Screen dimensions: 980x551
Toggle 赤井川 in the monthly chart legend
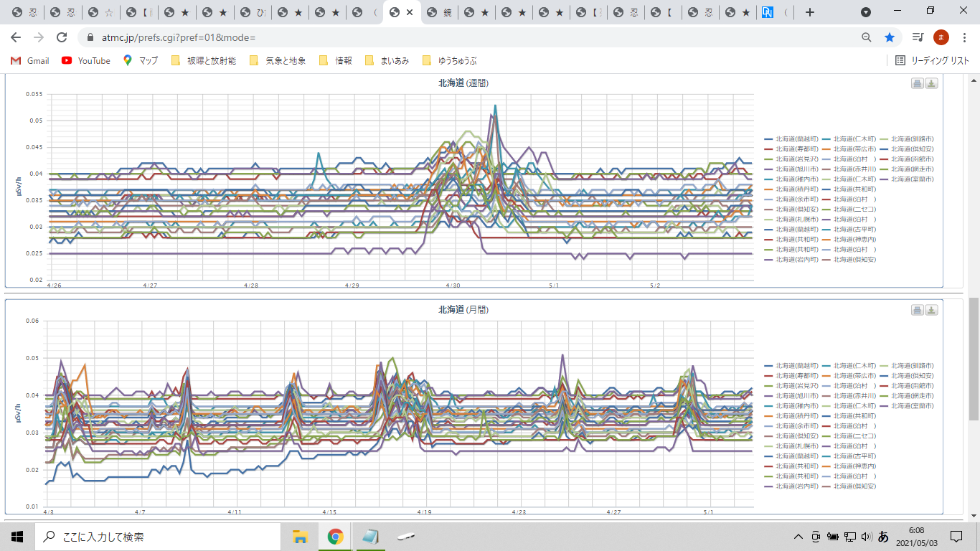click(x=849, y=396)
